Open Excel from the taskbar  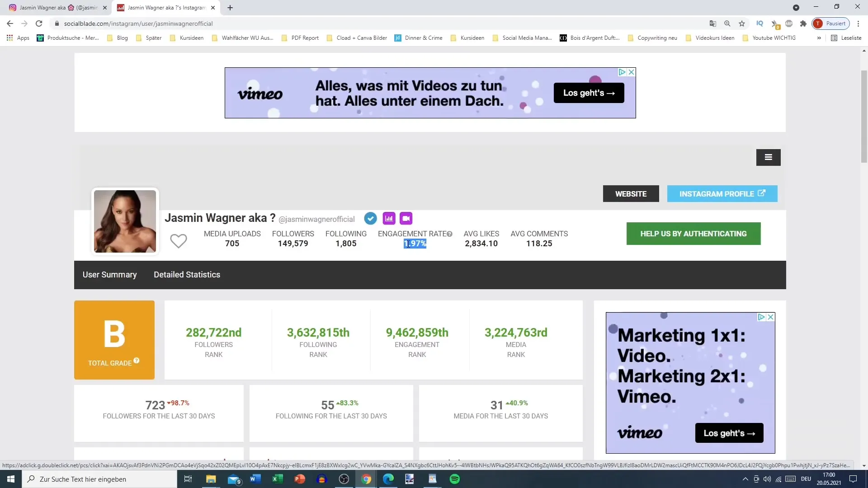click(277, 479)
